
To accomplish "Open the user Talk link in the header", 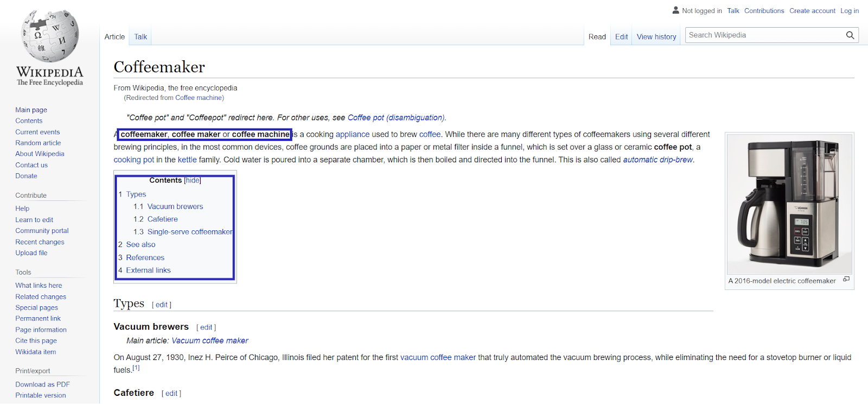I will coord(733,11).
